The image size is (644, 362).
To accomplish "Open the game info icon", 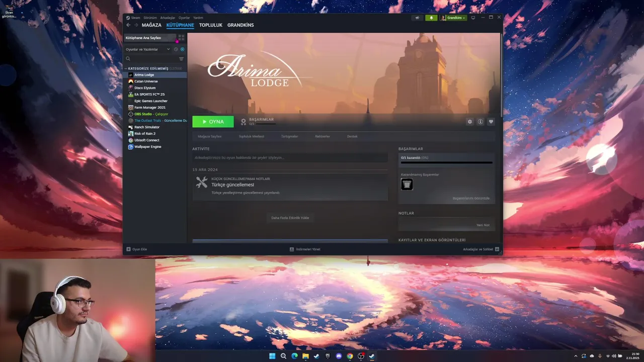I will [x=480, y=122].
